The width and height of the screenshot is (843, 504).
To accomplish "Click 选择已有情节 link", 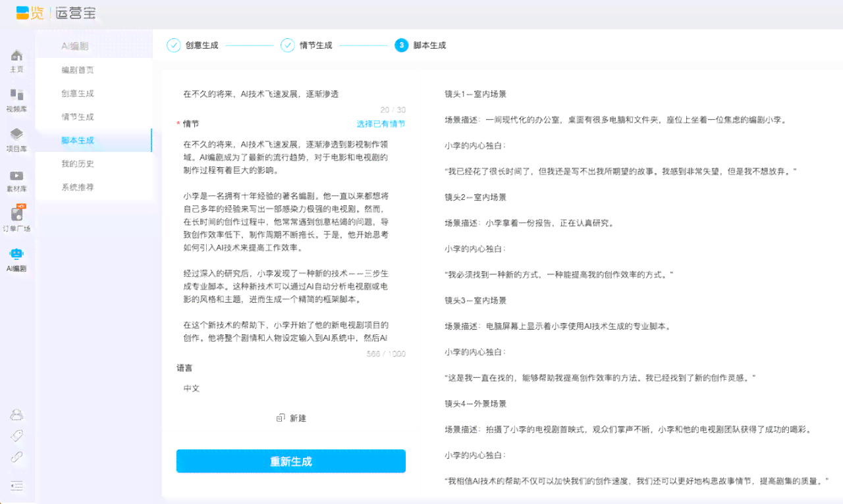I will 381,124.
